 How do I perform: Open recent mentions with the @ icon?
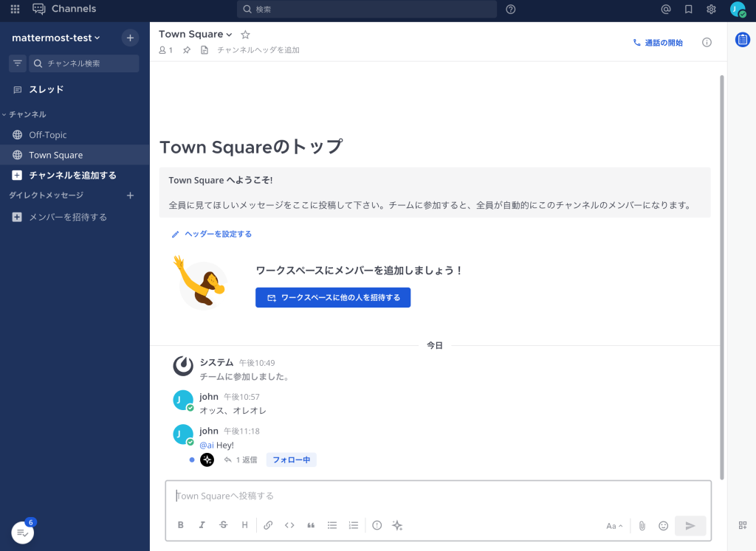tap(666, 10)
